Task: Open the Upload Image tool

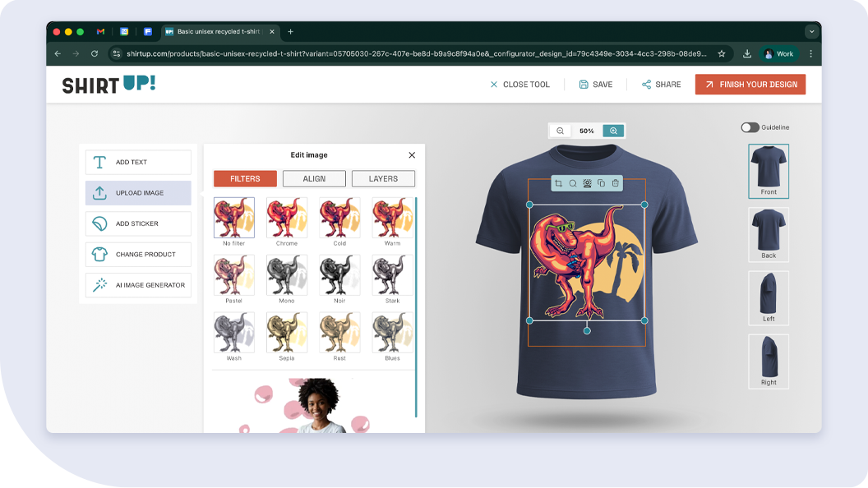Action: pyautogui.click(x=138, y=193)
